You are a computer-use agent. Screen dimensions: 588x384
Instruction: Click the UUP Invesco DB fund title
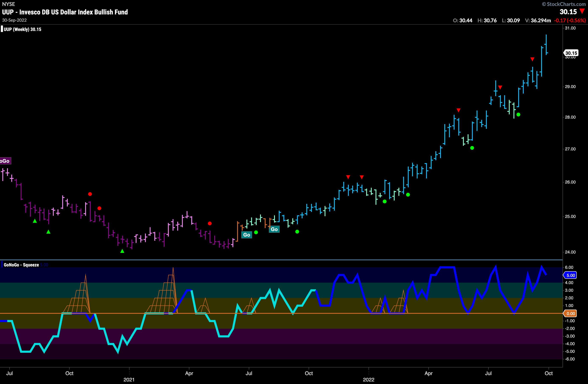[x=65, y=12]
